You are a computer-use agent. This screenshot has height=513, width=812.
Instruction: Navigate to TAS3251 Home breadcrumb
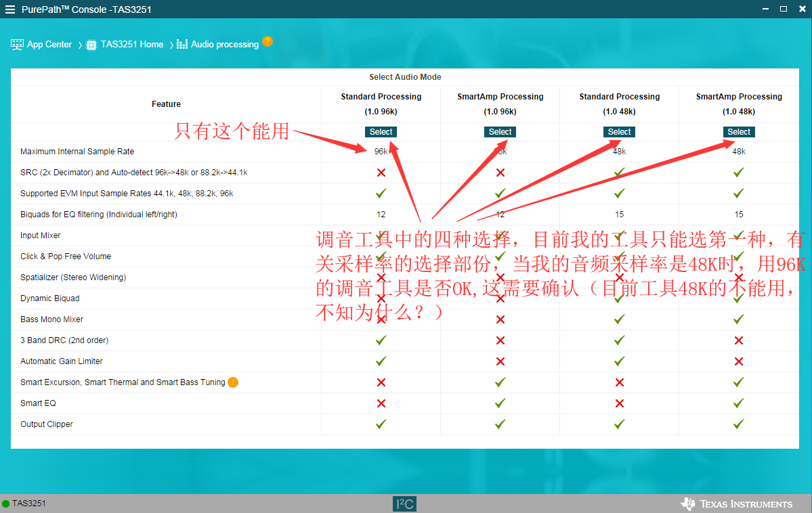pos(132,45)
